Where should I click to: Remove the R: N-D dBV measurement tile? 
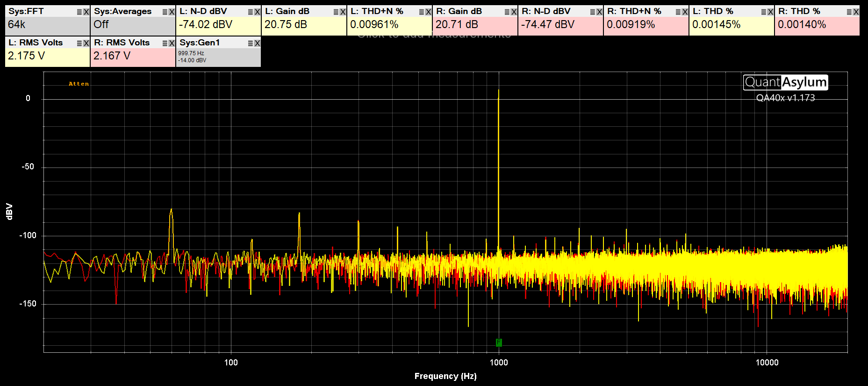coord(599,12)
